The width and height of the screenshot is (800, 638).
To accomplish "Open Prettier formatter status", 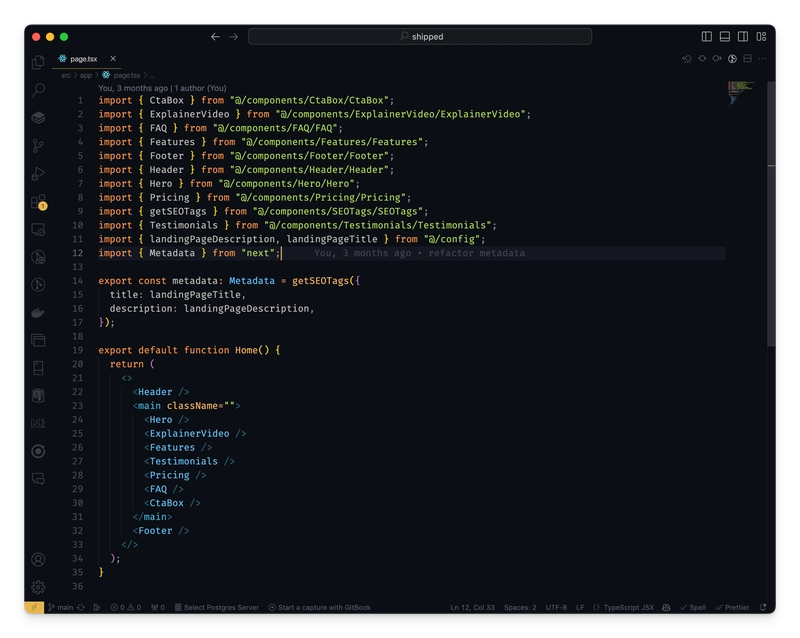I will click(x=732, y=607).
